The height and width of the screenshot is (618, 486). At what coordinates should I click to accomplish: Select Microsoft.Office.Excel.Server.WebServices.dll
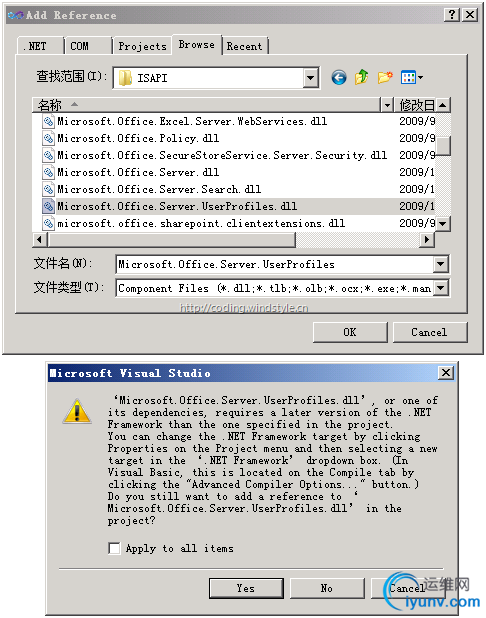click(x=192, y=121)
